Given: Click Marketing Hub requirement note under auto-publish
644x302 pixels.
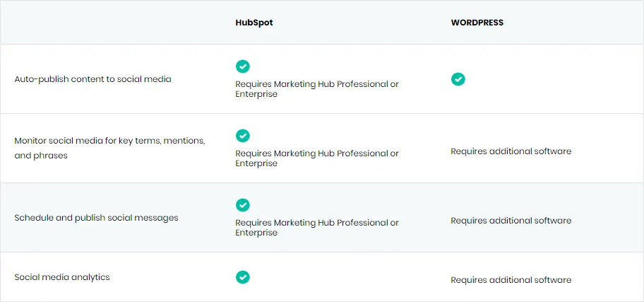Looking at the screenshot, I should tap(317, 89).
